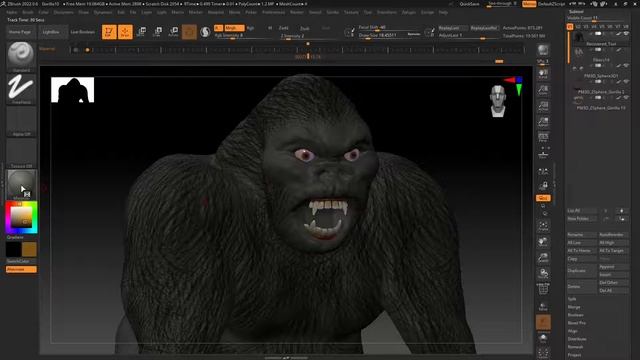Toggle visibility eye under PM3D_ZSphere_Gorilla 2 subtool

(x=626, y=98)
